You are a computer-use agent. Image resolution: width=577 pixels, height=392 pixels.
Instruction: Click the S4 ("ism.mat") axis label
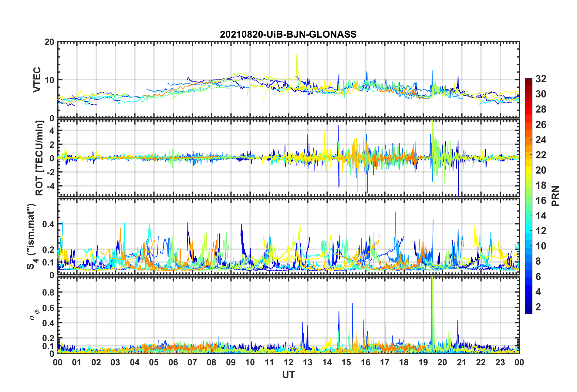click(x=32, y=237)
